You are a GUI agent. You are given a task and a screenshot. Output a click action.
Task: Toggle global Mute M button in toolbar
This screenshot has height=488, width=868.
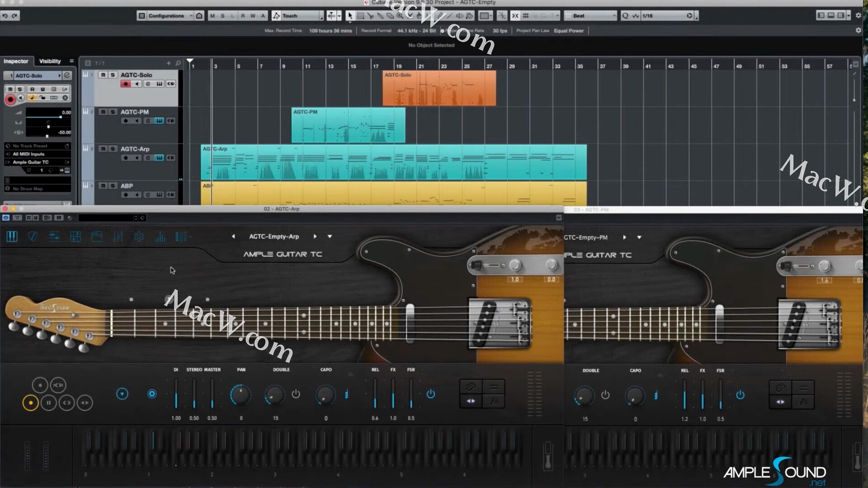pyautogui.click(x=212, y=16)
